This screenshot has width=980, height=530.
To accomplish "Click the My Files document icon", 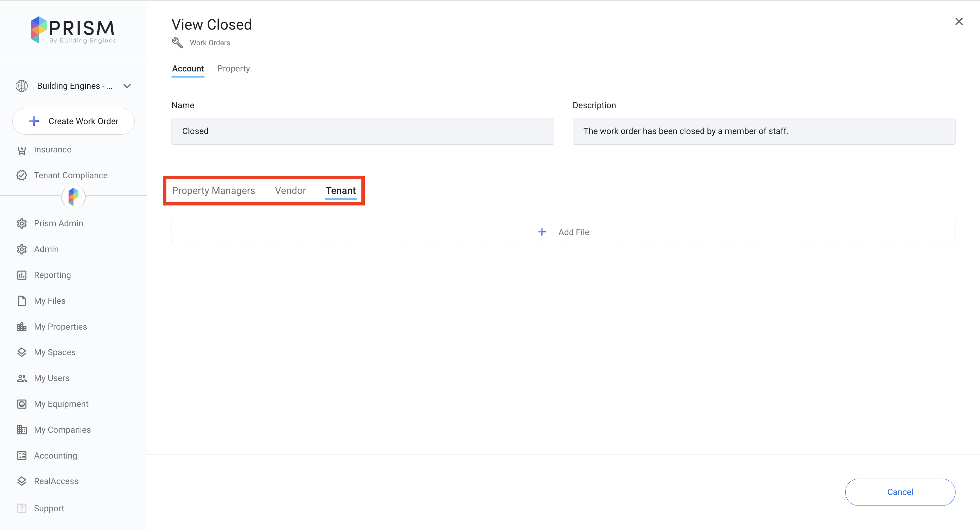I will pyautogui.click(x=22, y=301).
